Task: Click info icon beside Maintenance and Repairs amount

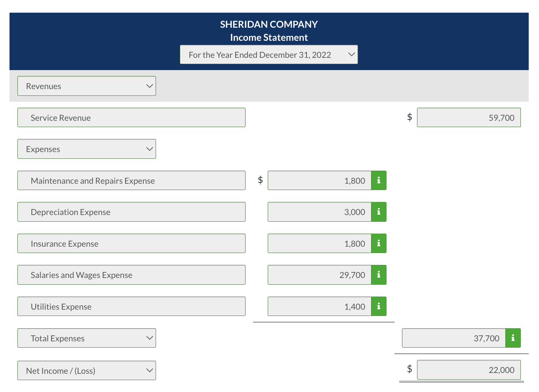Action: coord(379,181)
